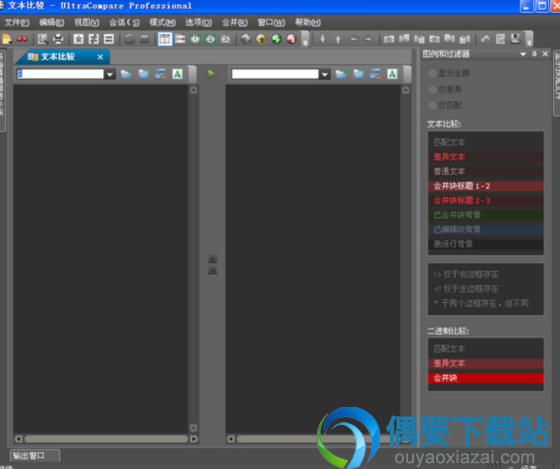The image size is (560, 469).
Task: Expand right pane file path dropdown
Action: tap(325, 74)
